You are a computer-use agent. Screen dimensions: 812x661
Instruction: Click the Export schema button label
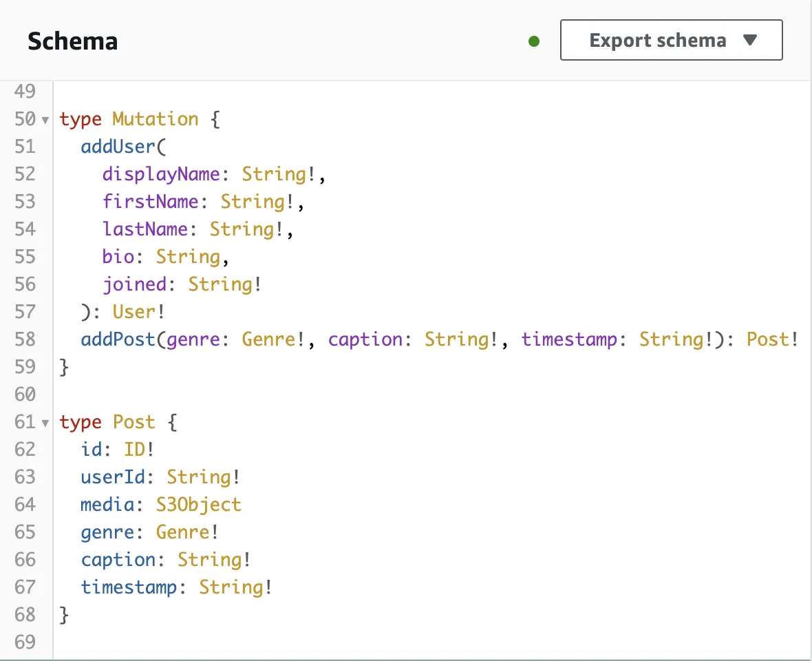[x=657, y=41]
